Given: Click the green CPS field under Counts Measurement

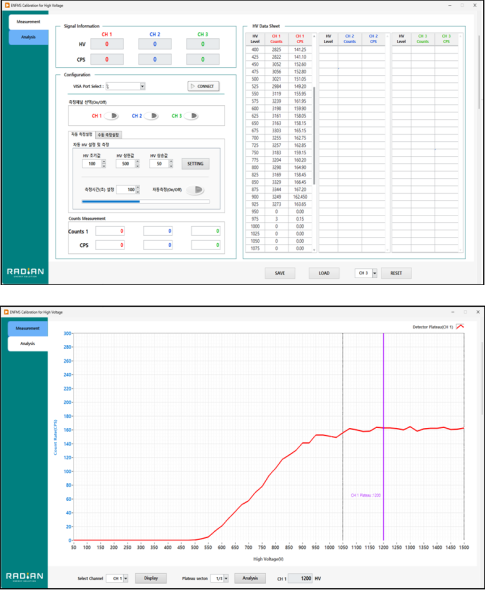Looking at the screenshot, I should point(206,245).
